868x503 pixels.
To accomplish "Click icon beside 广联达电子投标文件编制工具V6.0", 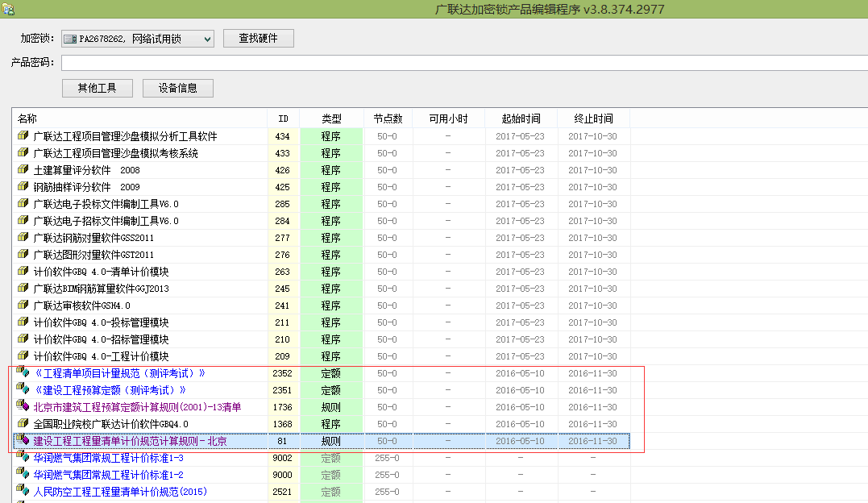I will point(23,203).
